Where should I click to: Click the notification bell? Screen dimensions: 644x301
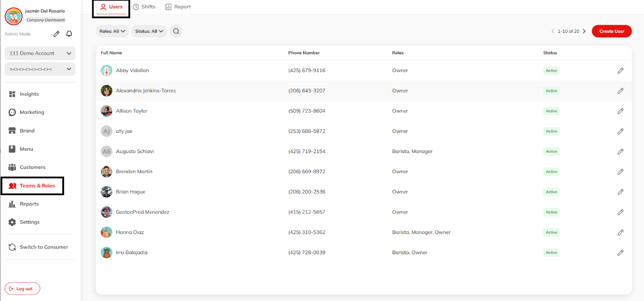(68, 33)
